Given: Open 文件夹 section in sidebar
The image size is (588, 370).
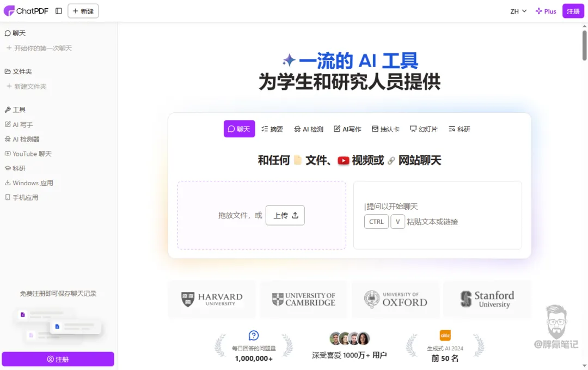Looking at the screenshot, I should pyautogui.click(x=19, y=71).
